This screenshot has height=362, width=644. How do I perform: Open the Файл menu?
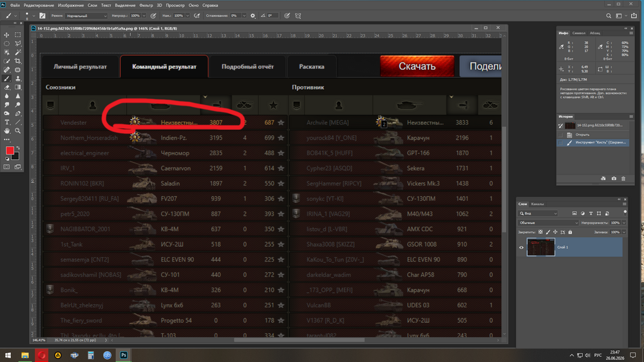tap(15, 5)
